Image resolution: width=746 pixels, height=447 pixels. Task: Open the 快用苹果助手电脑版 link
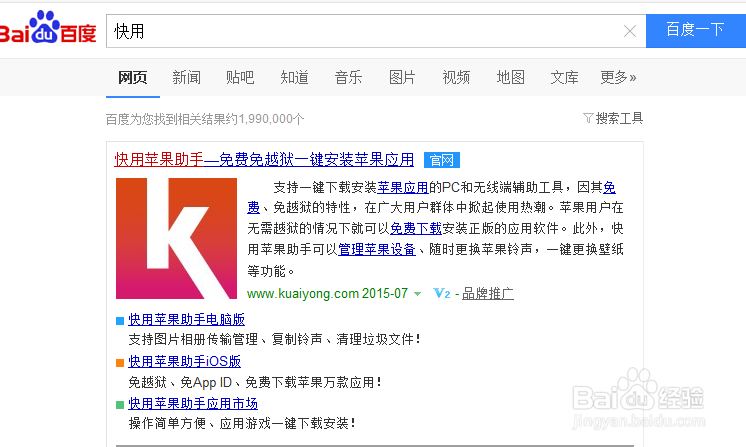click(186, 320)
